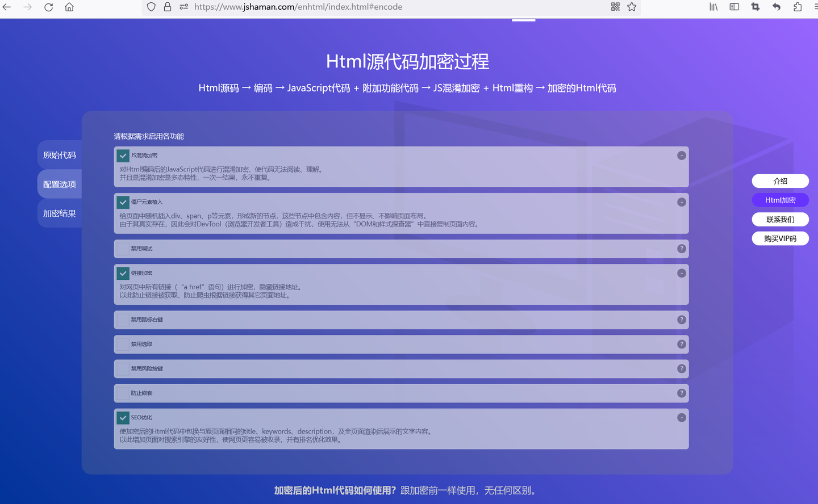Image resolution: width=818 pixels, height=504 pixels.
Task: Click the 请根据需求启用各功能 label
Action: (x=149, y=136)
